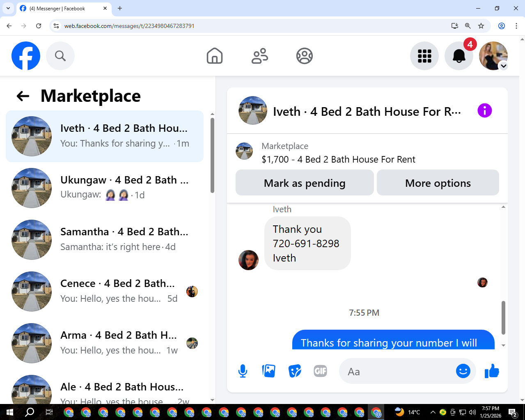Open the 14°C weather widget
The width and height of the screenshot is (525, 420).
(407, 412)
